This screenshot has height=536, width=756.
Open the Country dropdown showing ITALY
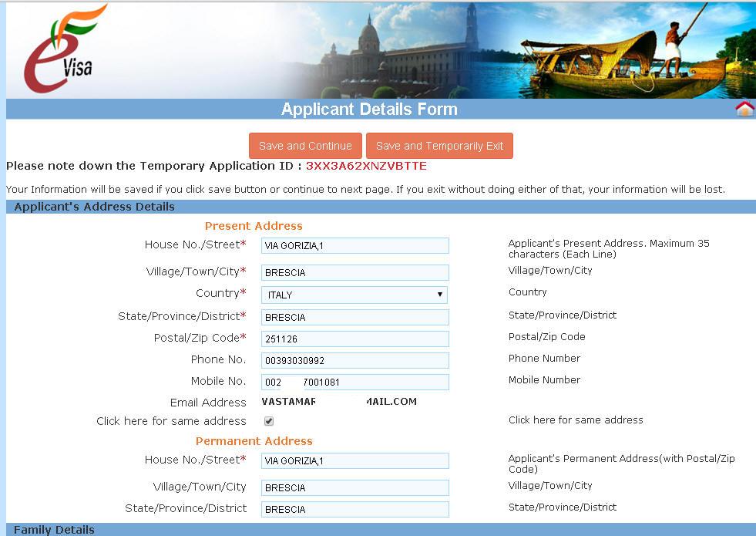354,295
